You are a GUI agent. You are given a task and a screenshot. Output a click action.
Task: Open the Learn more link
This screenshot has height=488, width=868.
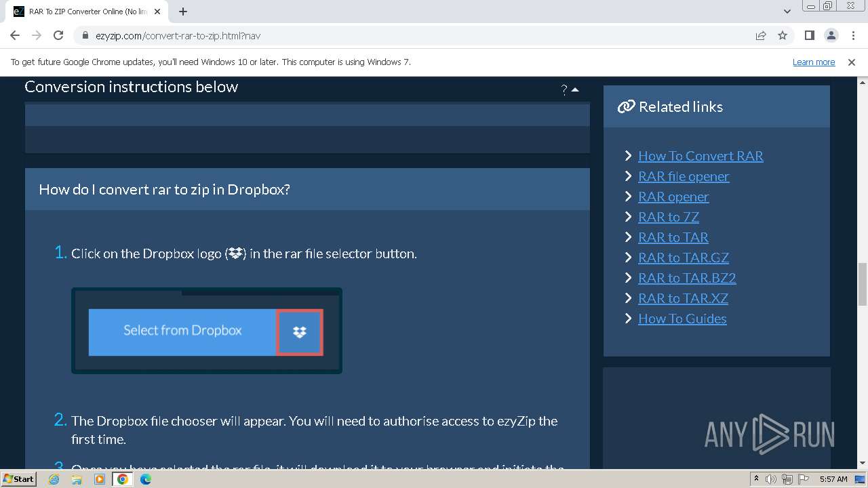pyautogui.click(x=814, y=62)
